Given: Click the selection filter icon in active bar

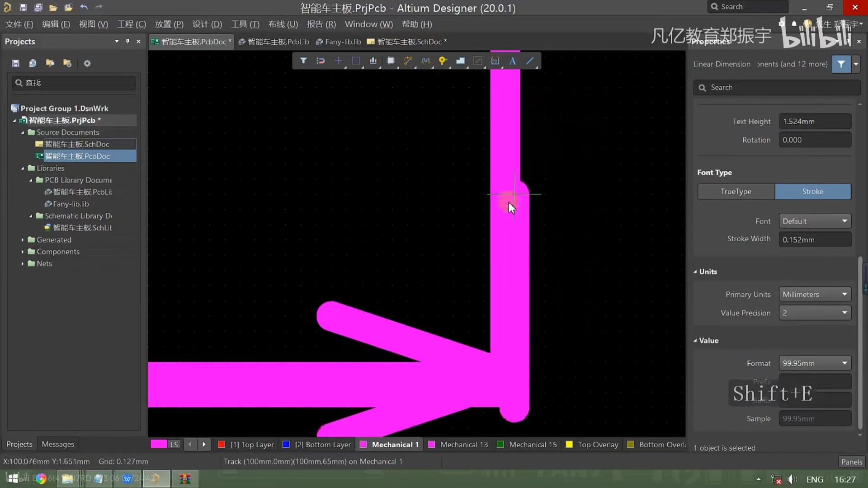Looking at the screenshot, I should [303, 61].
